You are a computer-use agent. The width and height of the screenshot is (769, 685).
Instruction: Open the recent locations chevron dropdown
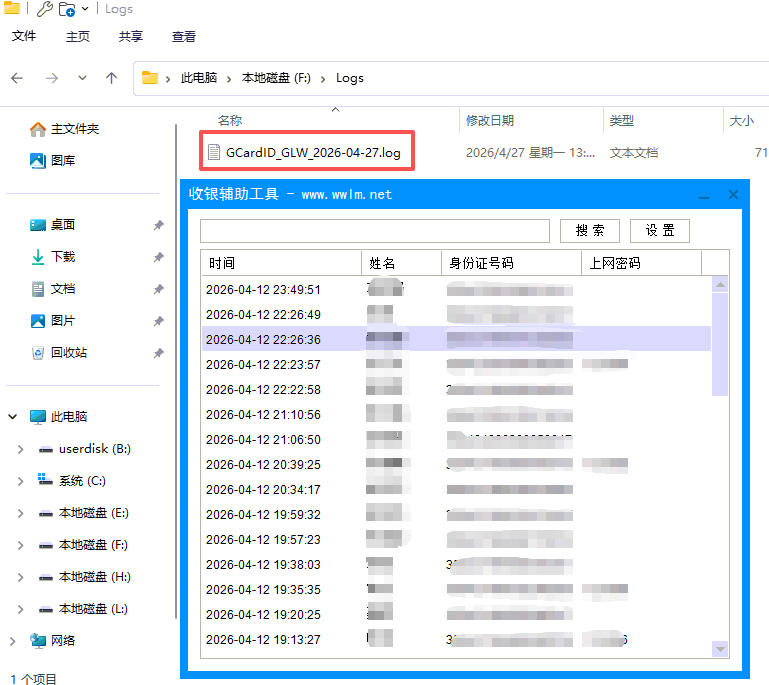[x=82, y=78]
